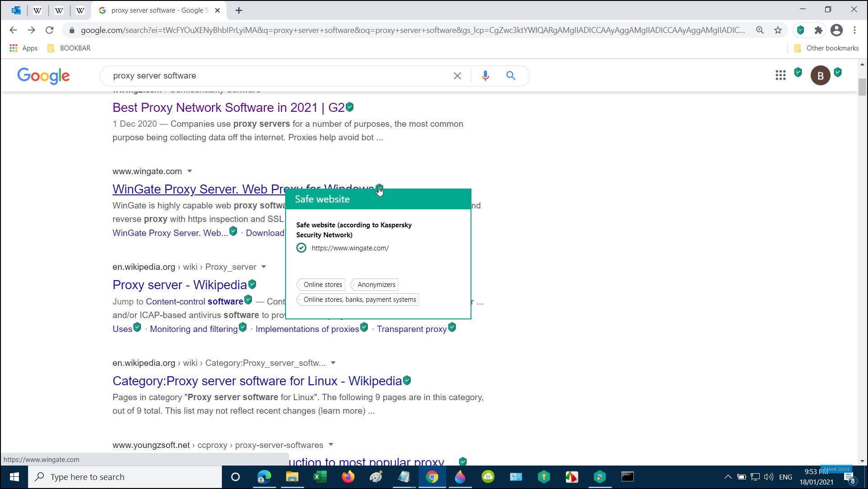
Task: Open the Extensions puzzle icon
Action: (818, 30)
